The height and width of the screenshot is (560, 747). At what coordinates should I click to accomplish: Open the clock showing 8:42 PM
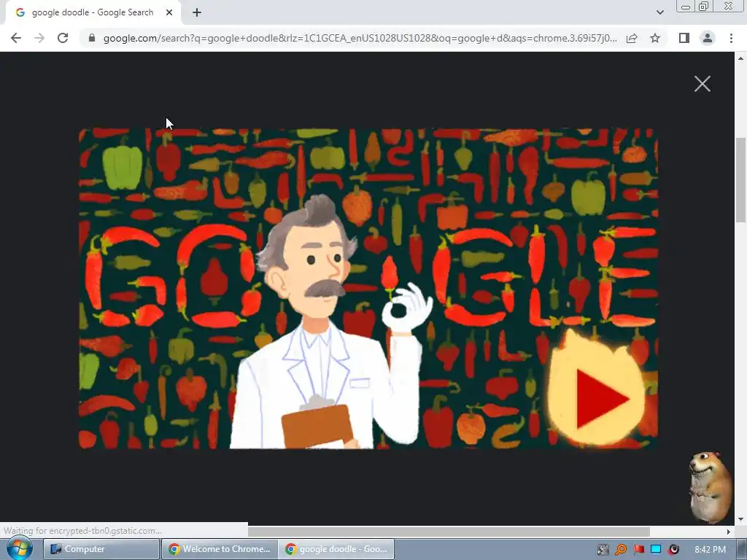point(710,550)
